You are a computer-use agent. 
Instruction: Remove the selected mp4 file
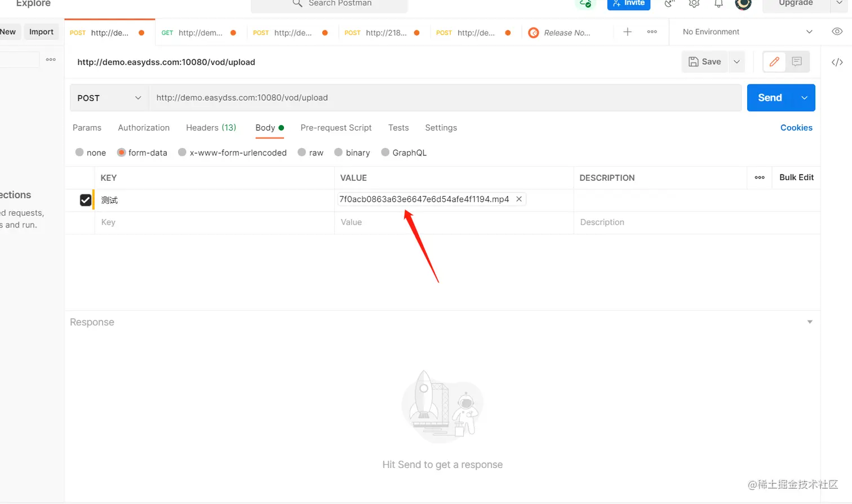(519, 199)
